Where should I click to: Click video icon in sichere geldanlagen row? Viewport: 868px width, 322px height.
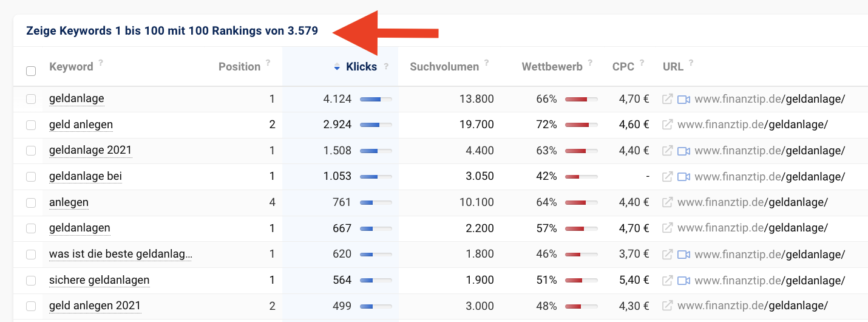tap(684, 281)
